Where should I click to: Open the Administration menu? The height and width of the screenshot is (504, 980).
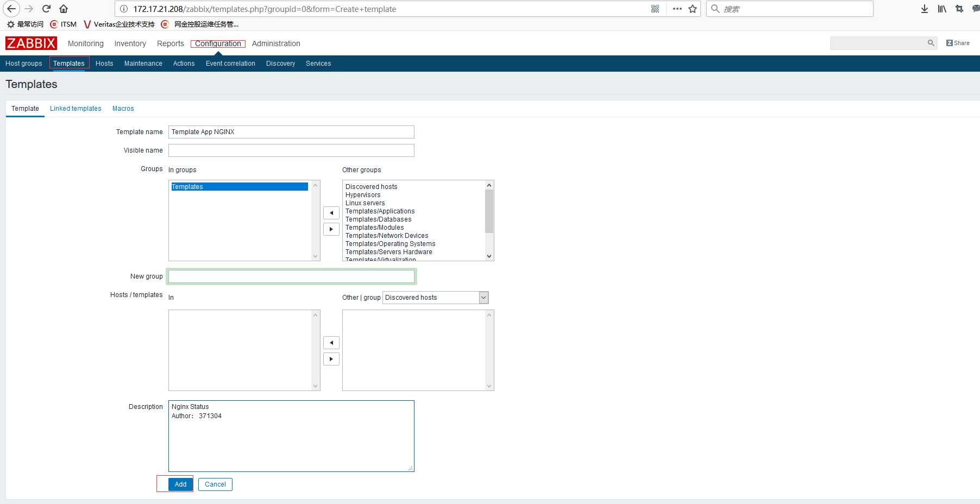(276, 43)
